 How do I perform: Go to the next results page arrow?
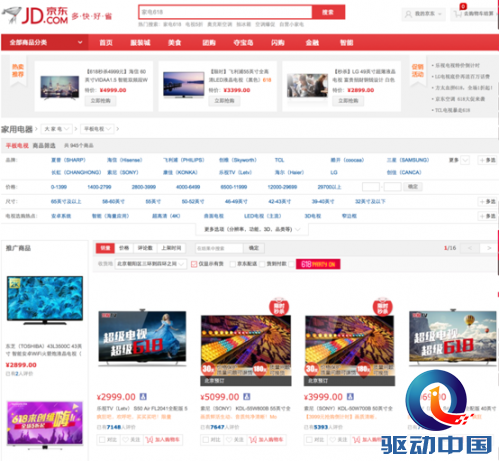point(489,248)
